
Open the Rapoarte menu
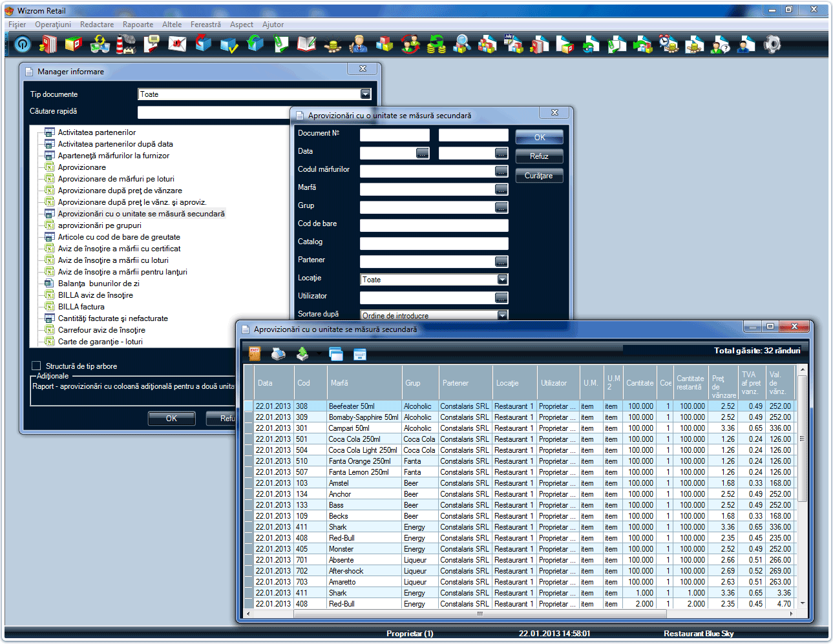click(138, 25)
